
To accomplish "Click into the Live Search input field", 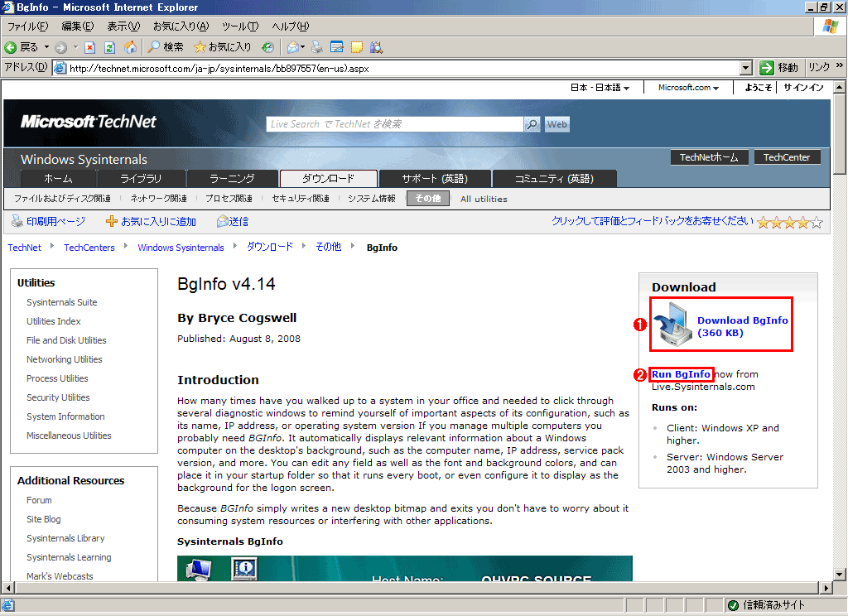I will point(394,124).
